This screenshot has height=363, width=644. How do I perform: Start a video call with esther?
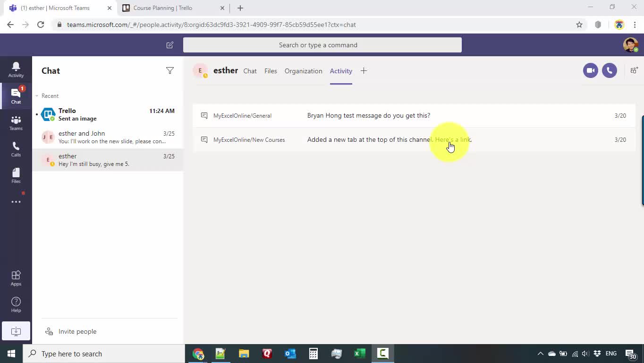pyautogui.click(x=590, y=70)
